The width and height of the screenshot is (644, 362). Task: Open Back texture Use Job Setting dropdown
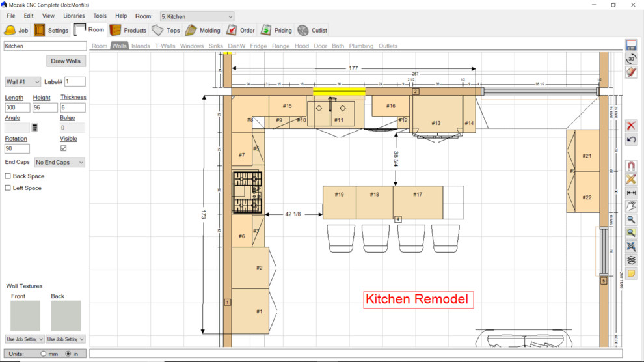point(65,339)
